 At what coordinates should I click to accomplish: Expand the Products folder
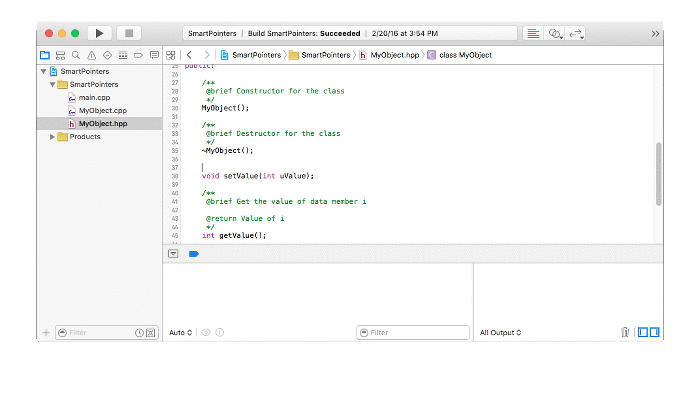tap(52, 137)
